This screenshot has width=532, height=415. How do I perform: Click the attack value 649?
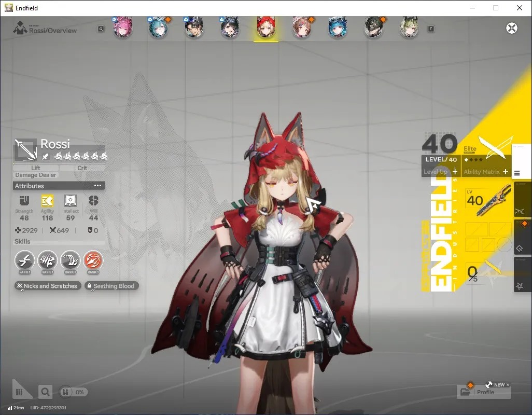coord(59,230)
